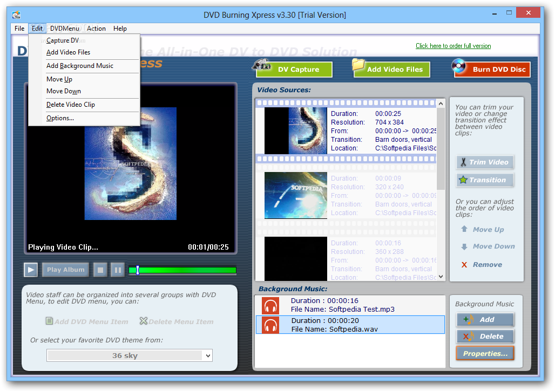Click the Move Down label
Viewport: 555px width, 392px height.
pos(494,246)
